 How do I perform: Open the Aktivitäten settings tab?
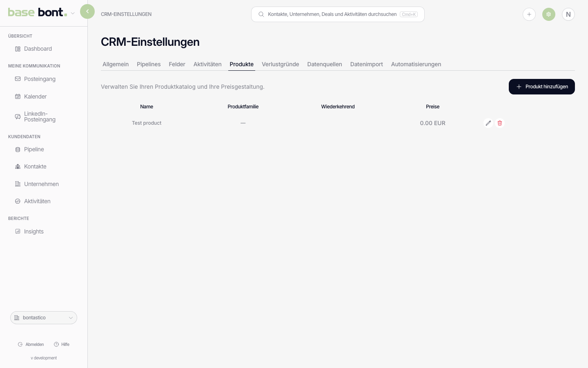(x=207, y=64)
